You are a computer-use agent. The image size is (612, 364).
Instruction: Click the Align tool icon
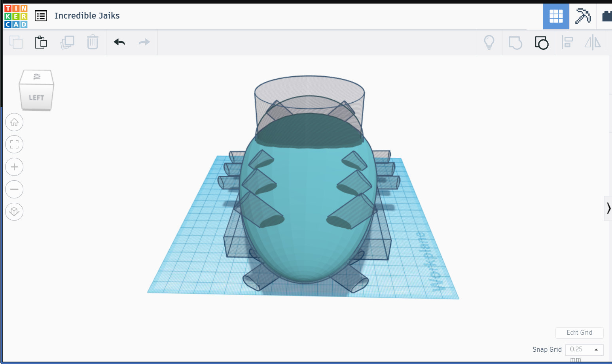(x=567, y=42)
